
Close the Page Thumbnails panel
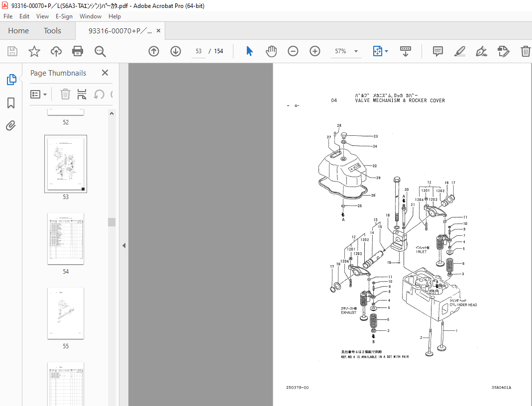[105, 73]
